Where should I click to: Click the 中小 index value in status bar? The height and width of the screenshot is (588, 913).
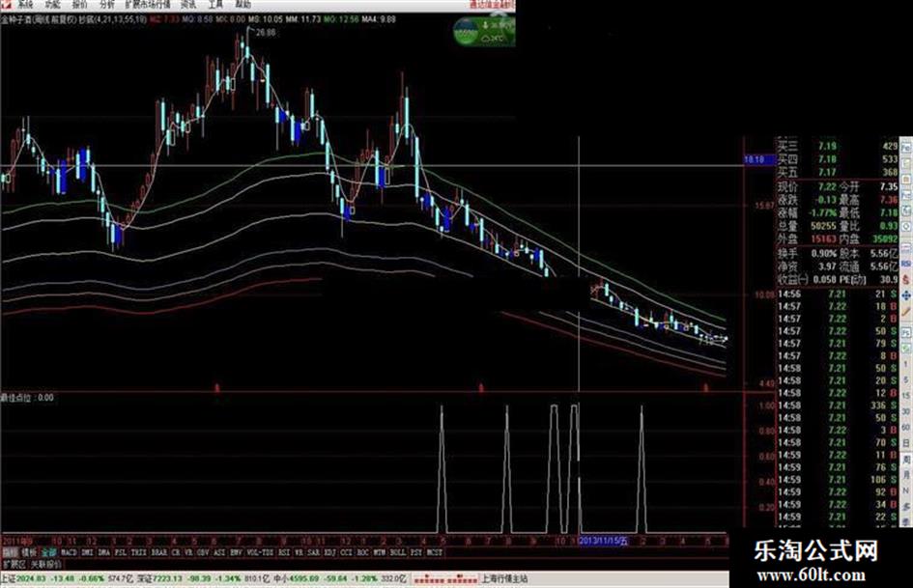305,578
